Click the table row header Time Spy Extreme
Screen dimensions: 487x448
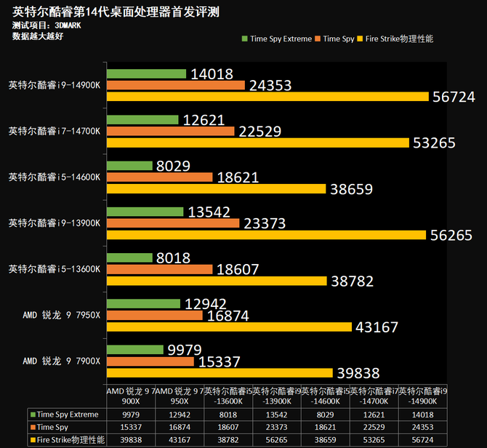click(x=67, y=415)
